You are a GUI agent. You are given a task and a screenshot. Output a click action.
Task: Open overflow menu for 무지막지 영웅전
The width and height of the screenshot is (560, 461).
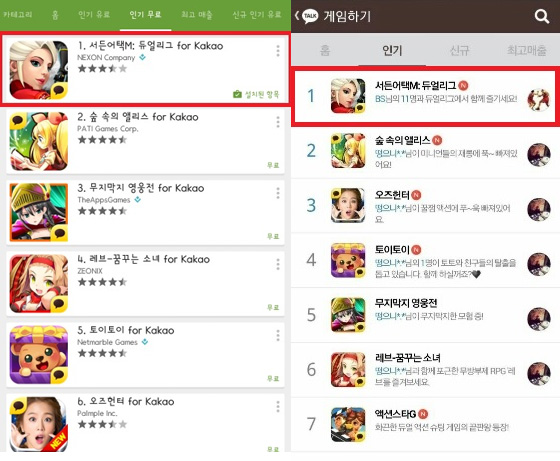coord(278,193)
